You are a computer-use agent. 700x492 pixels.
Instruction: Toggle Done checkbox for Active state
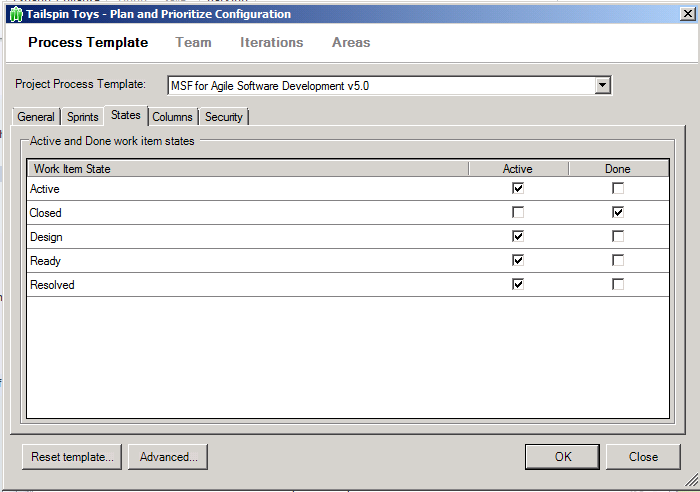pos(618,188)
